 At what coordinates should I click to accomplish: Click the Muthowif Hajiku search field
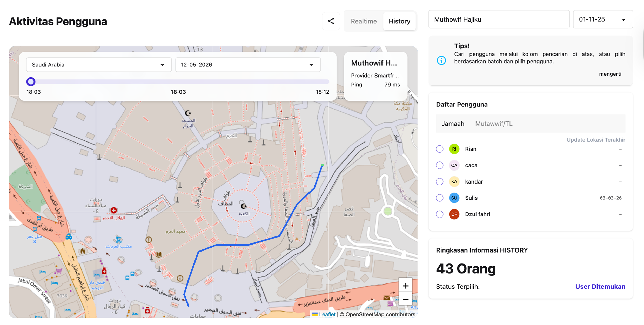[499, 19]
